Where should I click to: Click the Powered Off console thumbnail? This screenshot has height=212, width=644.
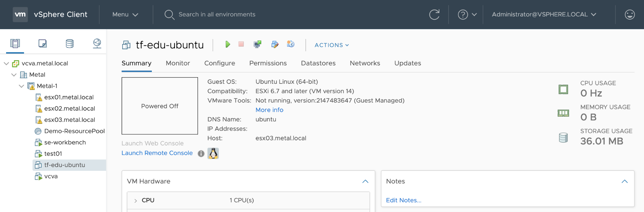click(x=160, y=106)
